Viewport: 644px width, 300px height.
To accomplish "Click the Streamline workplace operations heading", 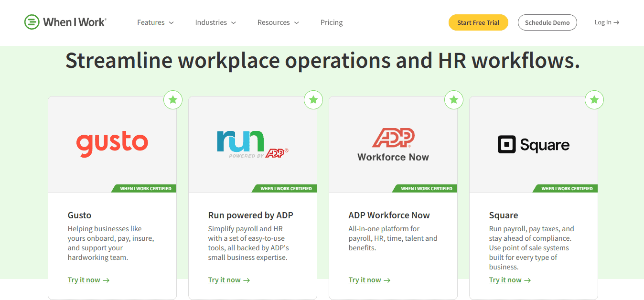I will click(x=322, y=61).
